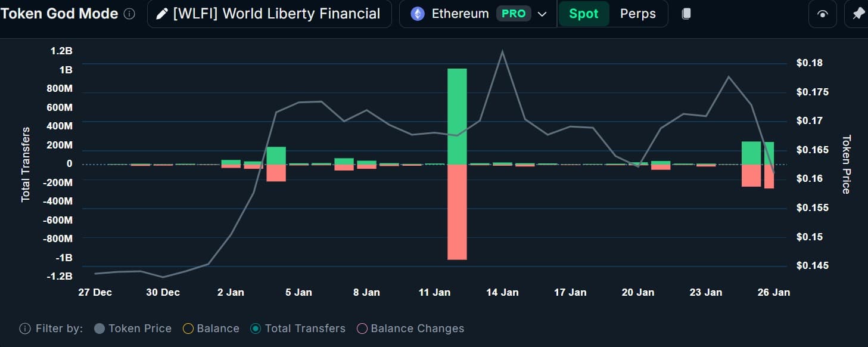Click the pencil edit icon in the token selector
The image size is (868, 347).
click(x=161, y=13)
